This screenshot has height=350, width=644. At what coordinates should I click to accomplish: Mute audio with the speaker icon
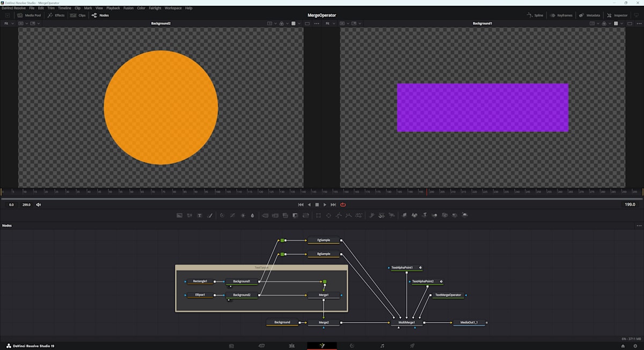(38, 205)
